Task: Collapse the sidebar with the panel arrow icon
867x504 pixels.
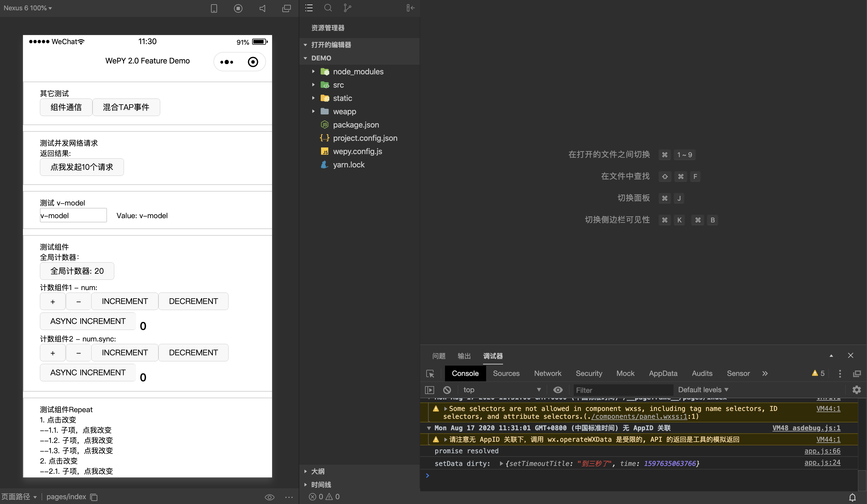Action: tap(410, 8)
